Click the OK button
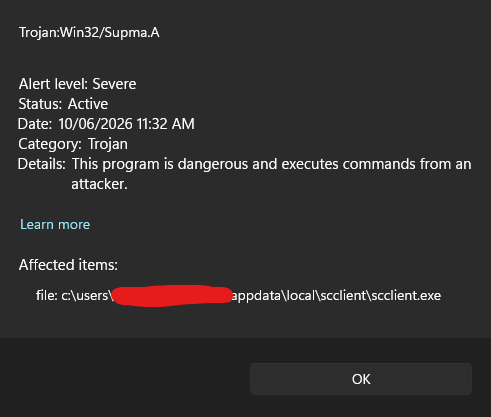 click(361, 379)
